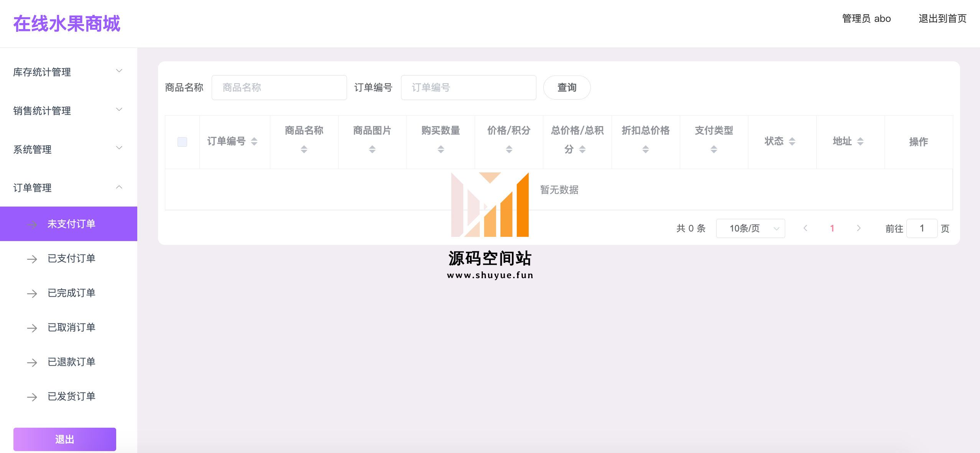Select 已取消订单 menu item

(x=69, y=327)
